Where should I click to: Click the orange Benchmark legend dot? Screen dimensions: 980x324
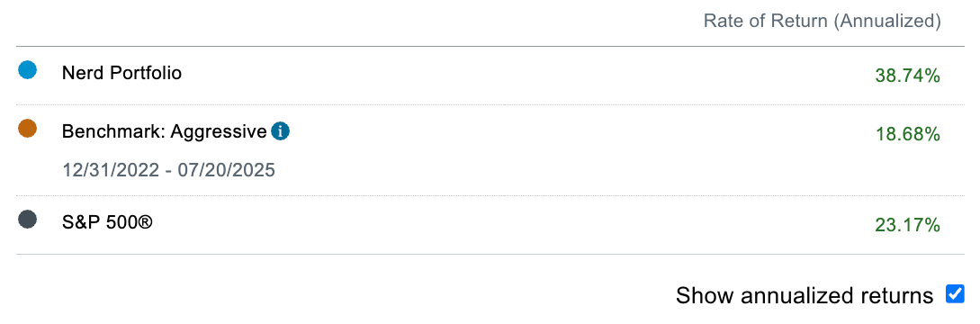click(x=27, y=129)
